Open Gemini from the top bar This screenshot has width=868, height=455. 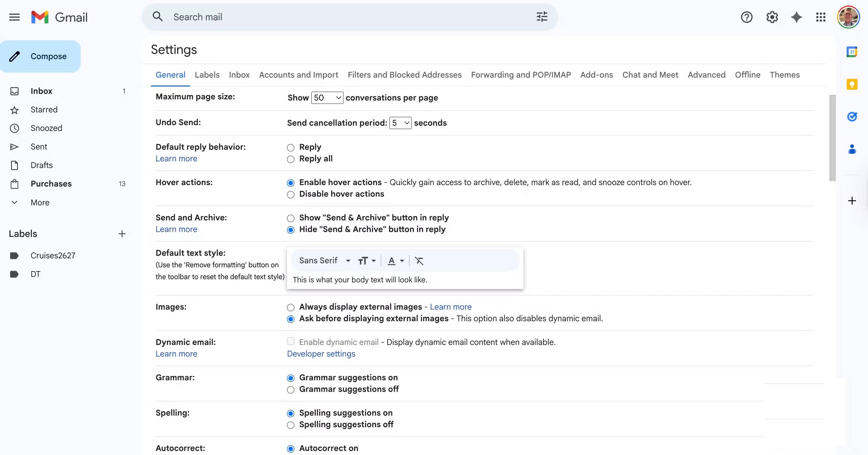796,17
